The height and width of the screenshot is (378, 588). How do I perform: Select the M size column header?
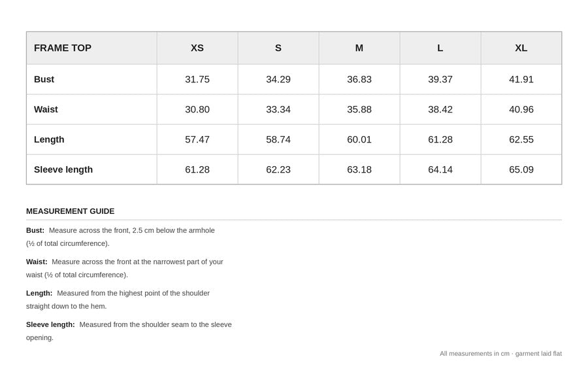pos(359,48)
